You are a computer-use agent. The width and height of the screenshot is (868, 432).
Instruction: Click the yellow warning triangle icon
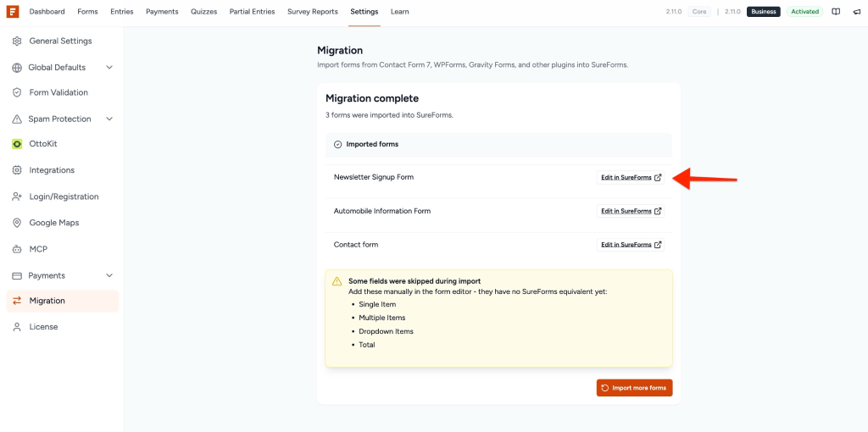point(337,281)
